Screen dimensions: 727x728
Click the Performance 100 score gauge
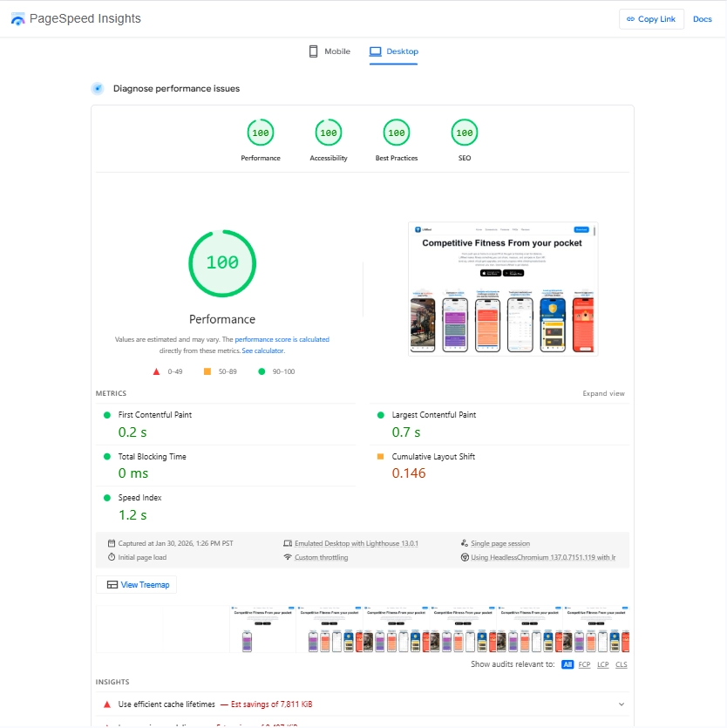(222, 262)
